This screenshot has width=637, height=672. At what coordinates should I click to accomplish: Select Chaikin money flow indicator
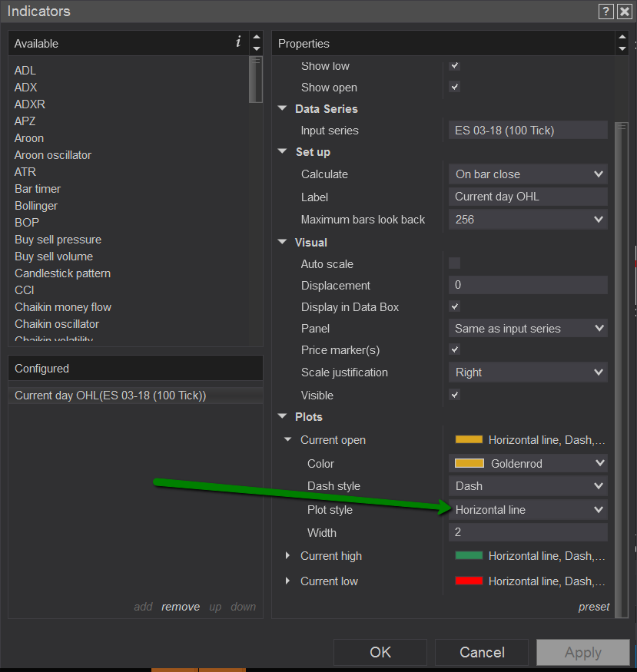(63, 307)
